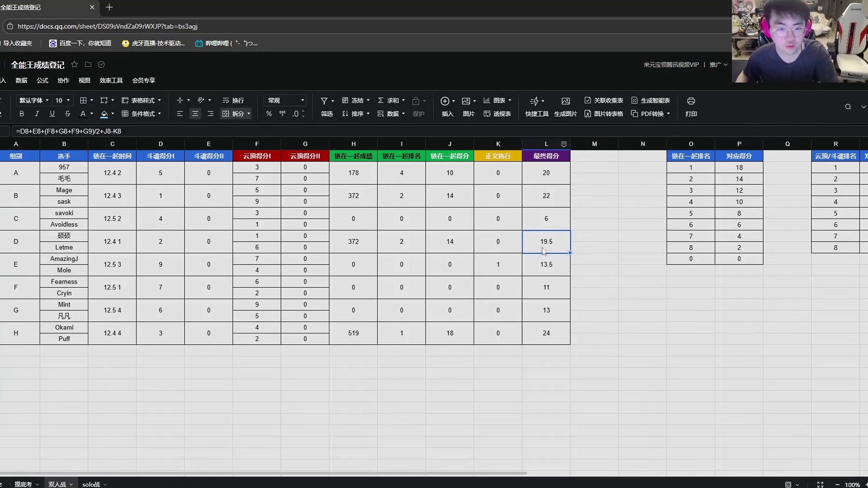
Task: Click the fill color bucket swatch
Action: (104, 114)
